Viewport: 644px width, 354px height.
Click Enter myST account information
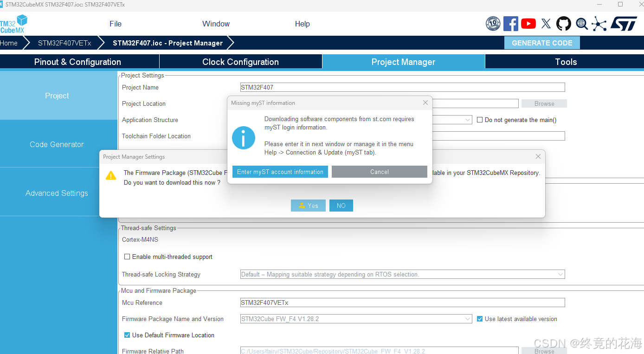(280, 172)
